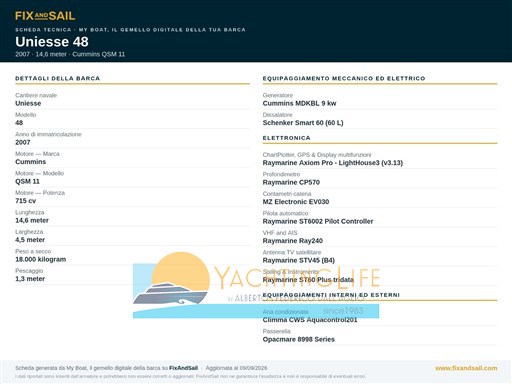Open the www.fixandsail.com link
Viewport: 512px width, 384px height.
tap(466, 368)
